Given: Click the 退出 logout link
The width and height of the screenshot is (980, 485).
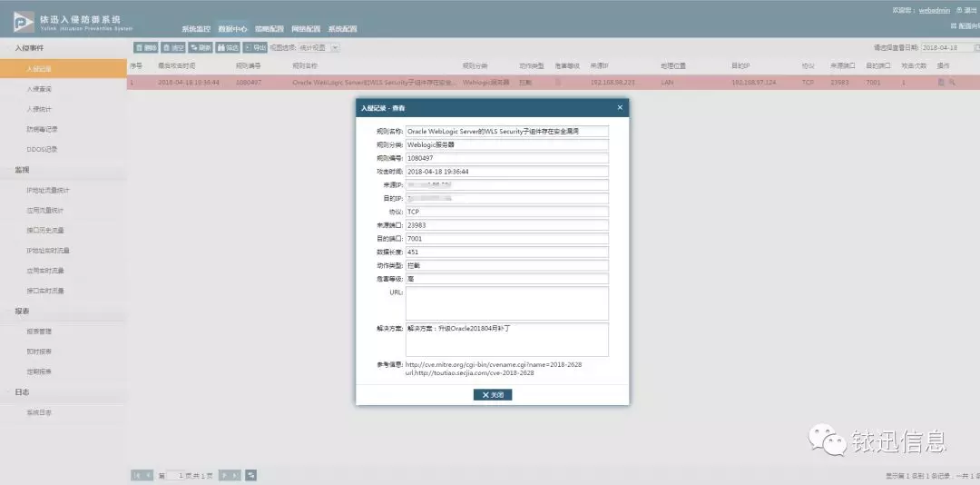Looking at the screenshot, I should [x=966, y=10].
